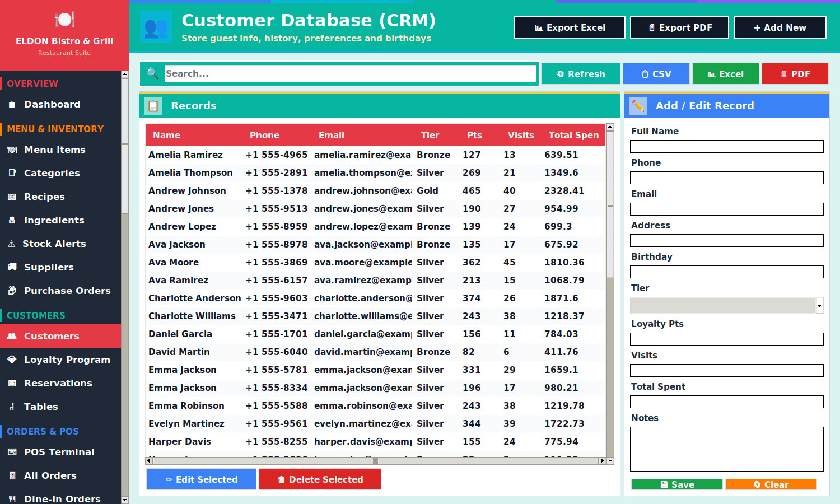Click the Tables chair icon
The height and width of the screenshot is (504, 840).
point(12,407)
